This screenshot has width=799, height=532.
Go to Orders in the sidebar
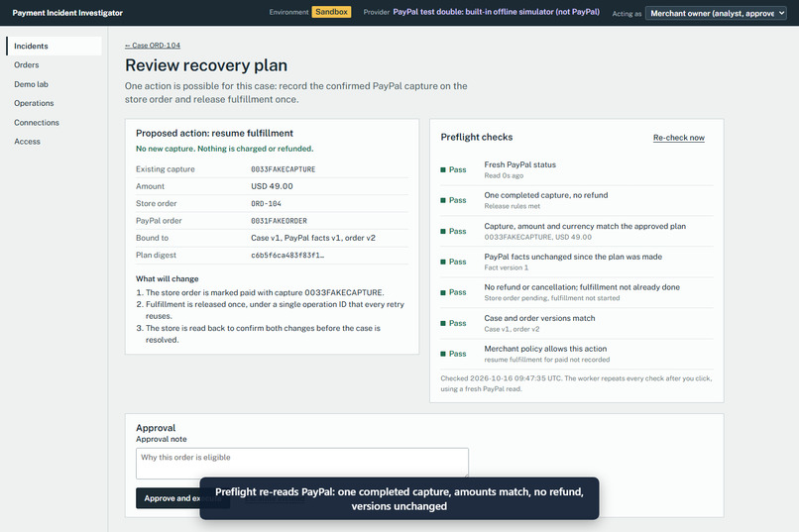tap(27, 65)
